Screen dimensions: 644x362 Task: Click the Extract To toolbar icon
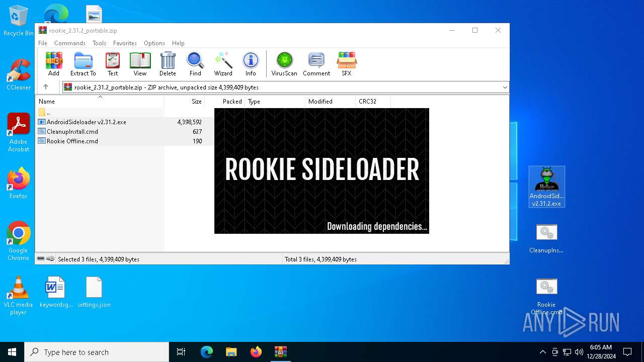tap(83, 64)
